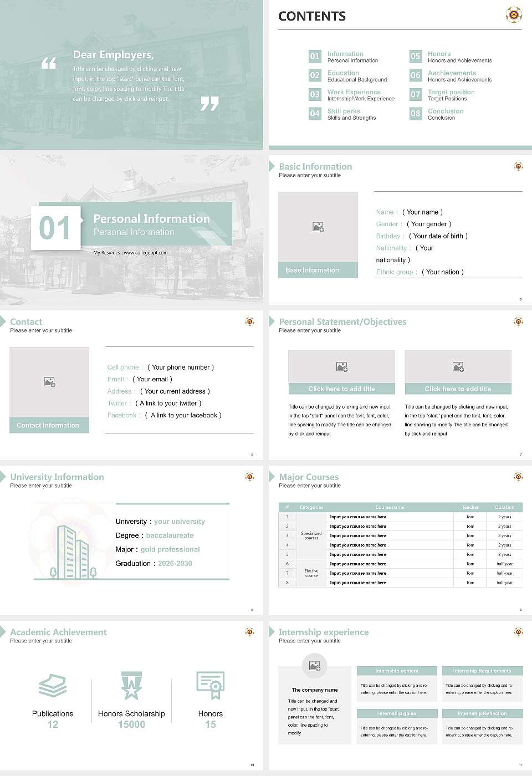This screenshot has height=776, width=532.
Task: Click the left image placeholder in Personal Statement
Action: tap(341, 366)
